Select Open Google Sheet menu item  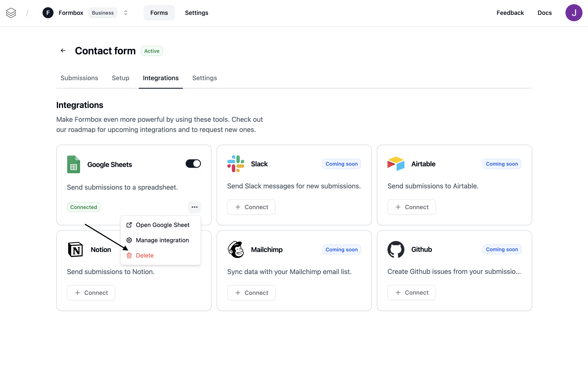162,225
